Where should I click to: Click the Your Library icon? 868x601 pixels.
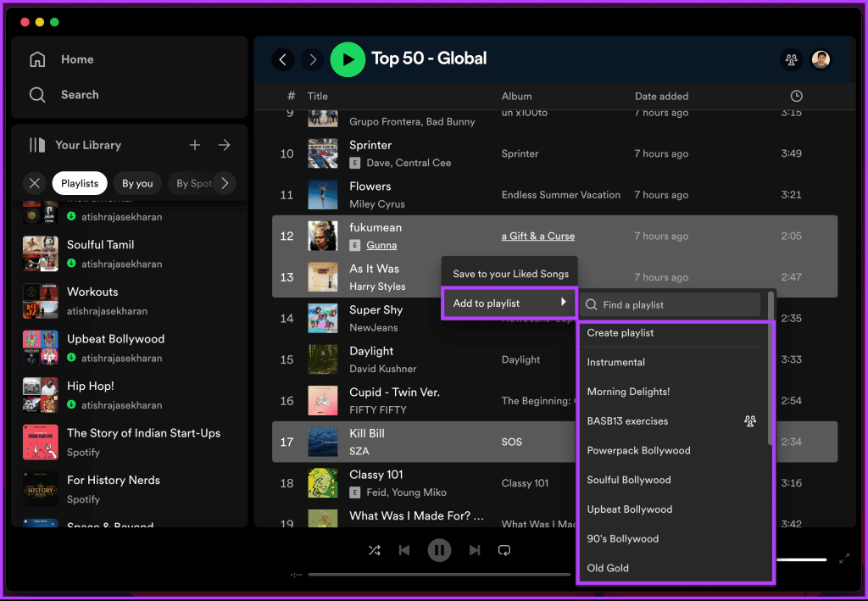[x=38, y=145]
